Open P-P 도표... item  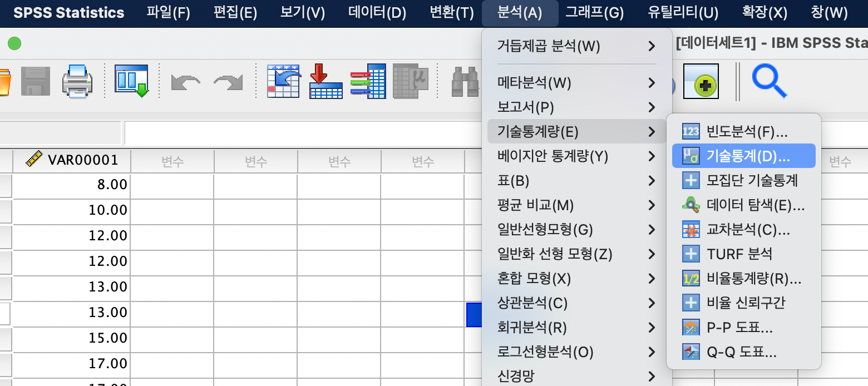click(x=744, y=328)
